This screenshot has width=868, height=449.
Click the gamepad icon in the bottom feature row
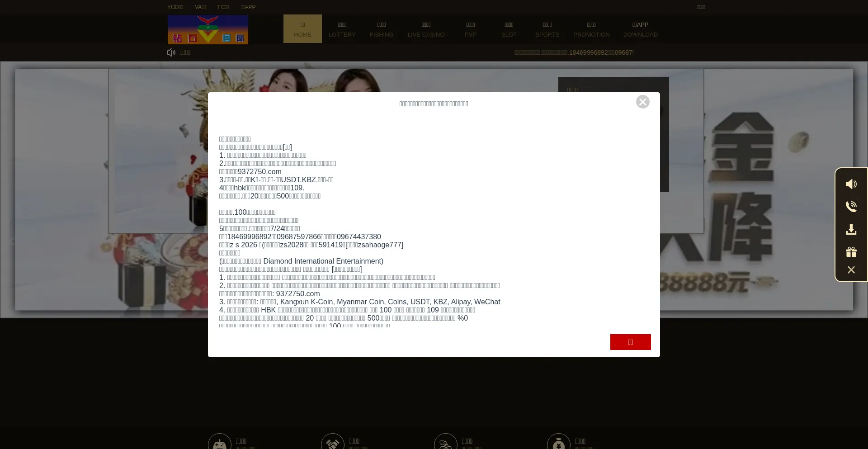220,443
